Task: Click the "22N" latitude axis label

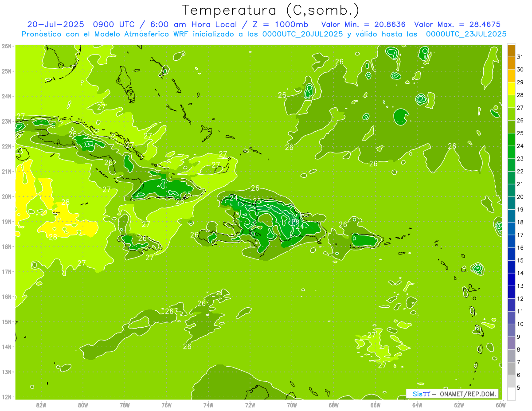Action: (x=7, y=146)
